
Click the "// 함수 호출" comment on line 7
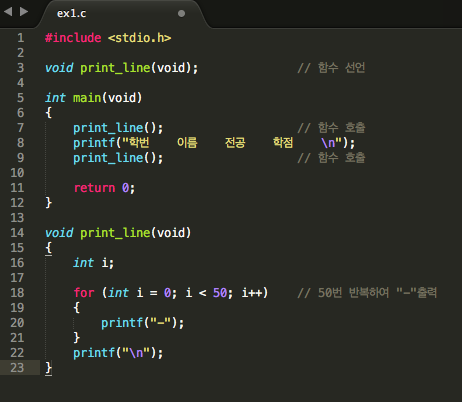331,128
